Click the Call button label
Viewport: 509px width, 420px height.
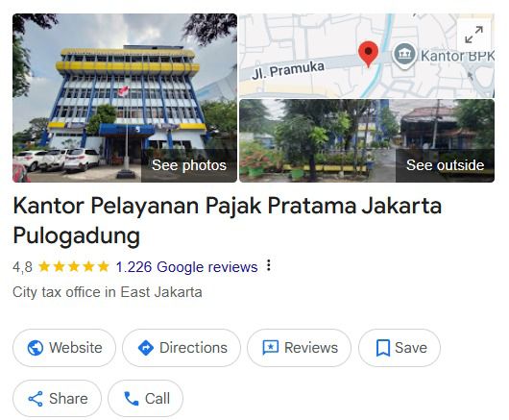coord(158,399)
